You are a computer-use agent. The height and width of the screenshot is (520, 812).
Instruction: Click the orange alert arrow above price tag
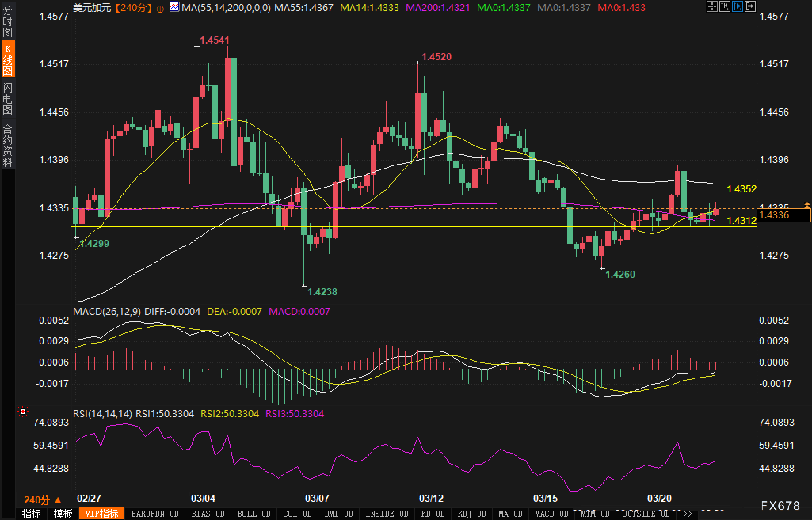point(807,205)
